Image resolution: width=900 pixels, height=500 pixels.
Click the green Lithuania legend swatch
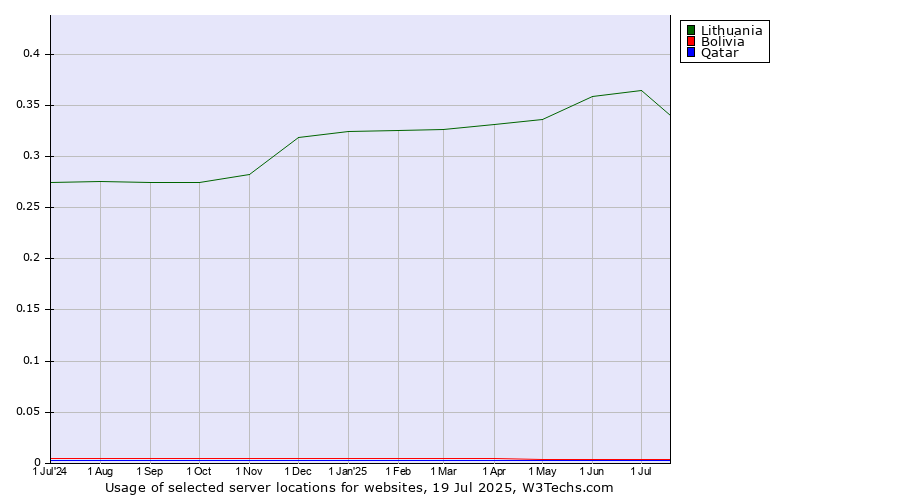691,30
